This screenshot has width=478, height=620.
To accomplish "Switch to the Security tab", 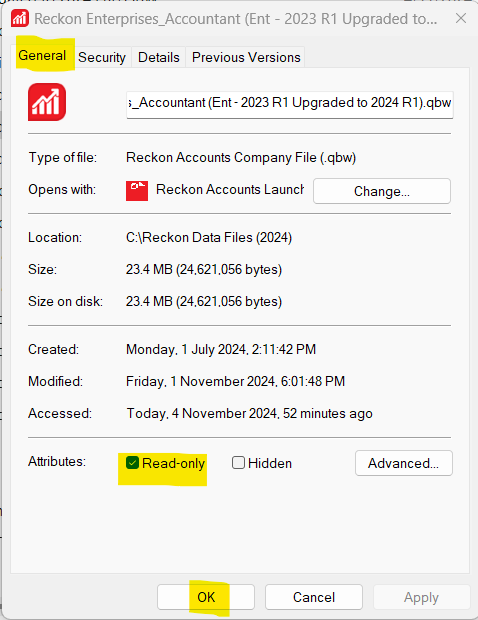I will point(102,57).
